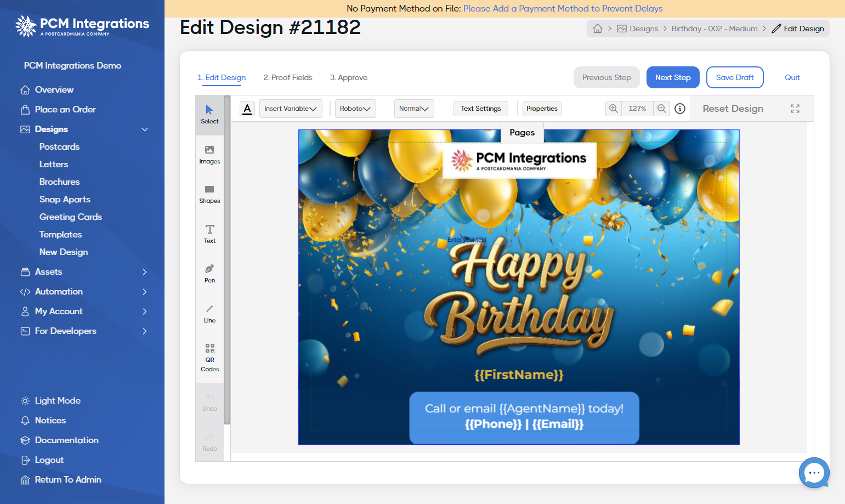845x504 pixels.
Task: Select the 2. Proof Fields step tab
Action: [288, 77]
